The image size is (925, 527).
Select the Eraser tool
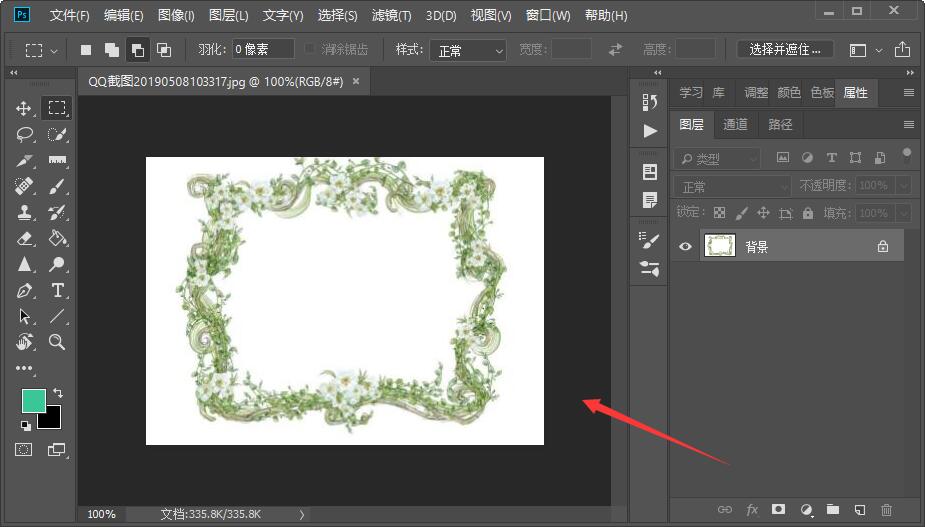[24, 238]
